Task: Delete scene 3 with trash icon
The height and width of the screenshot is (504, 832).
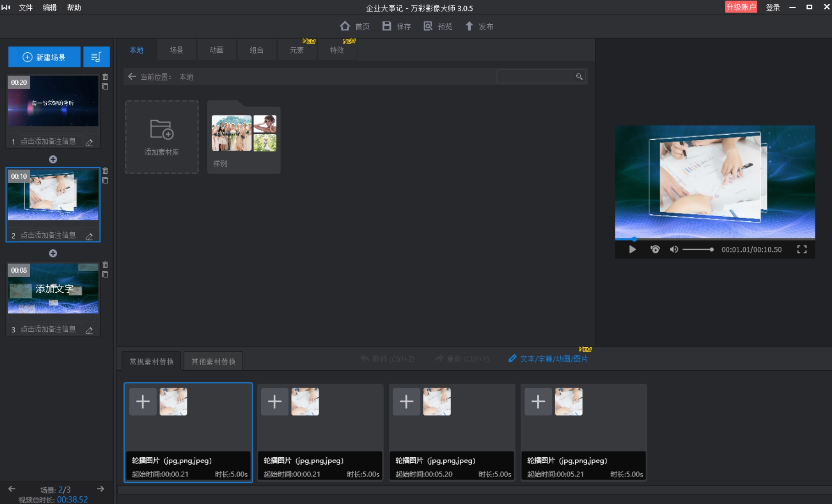Action: (x=105, y=264)
